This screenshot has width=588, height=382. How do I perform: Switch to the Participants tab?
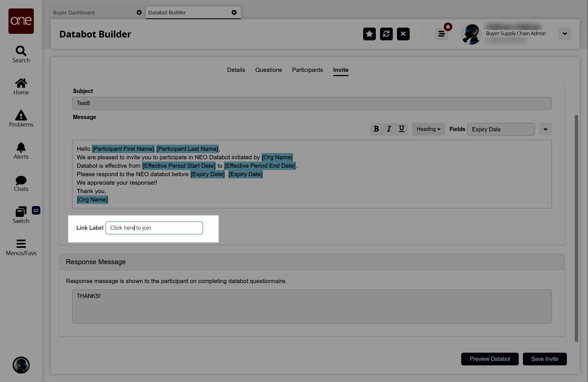(x=307, y=70)
